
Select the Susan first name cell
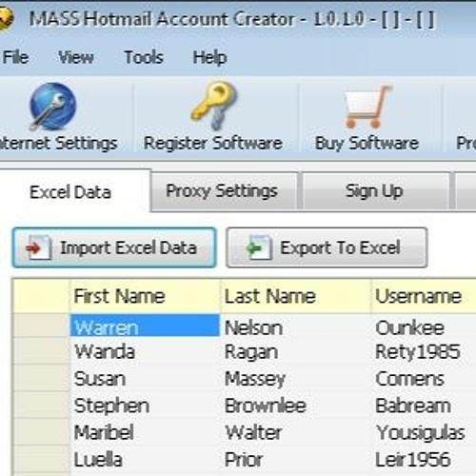(x=145, y=378)
